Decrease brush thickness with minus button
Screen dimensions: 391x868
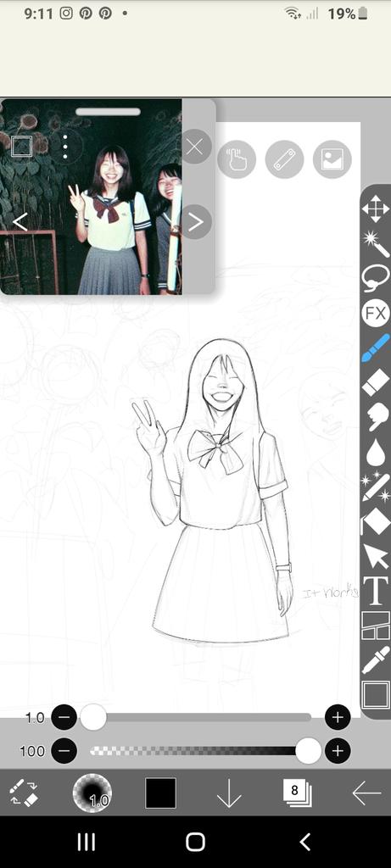[x=64, y=718]
